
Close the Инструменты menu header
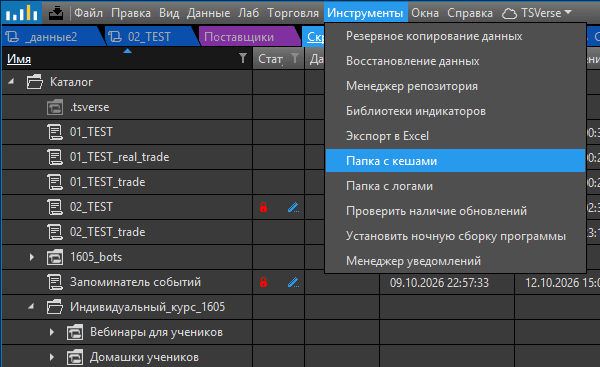(x=365, y=13)
